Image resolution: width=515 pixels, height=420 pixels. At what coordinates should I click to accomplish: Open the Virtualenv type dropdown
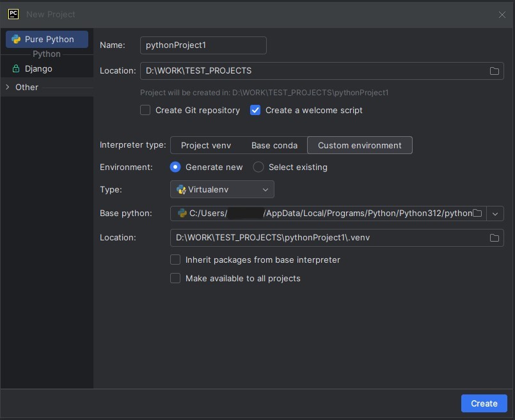(222, 189)
